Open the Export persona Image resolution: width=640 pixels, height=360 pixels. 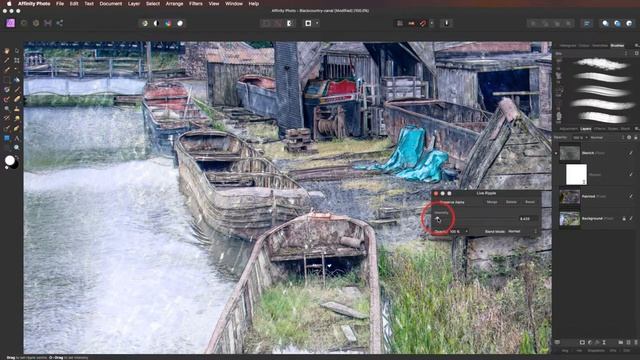point(60,23)
